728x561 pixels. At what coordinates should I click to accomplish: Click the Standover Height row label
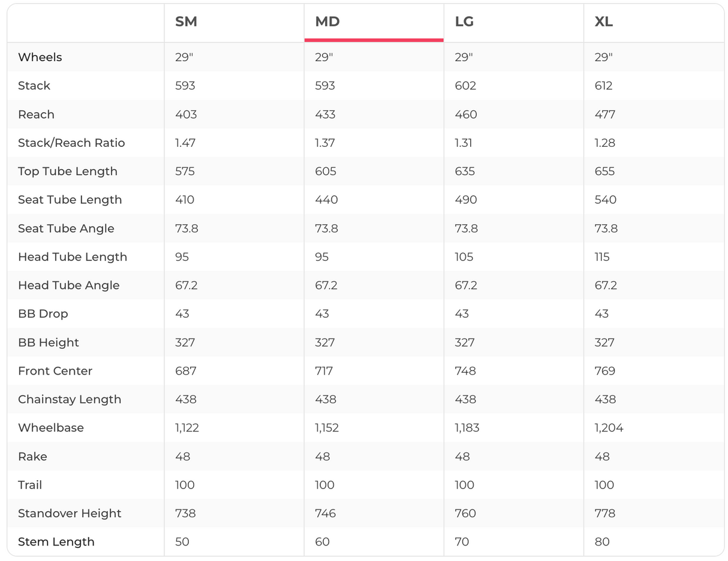[x=70, y=514]
